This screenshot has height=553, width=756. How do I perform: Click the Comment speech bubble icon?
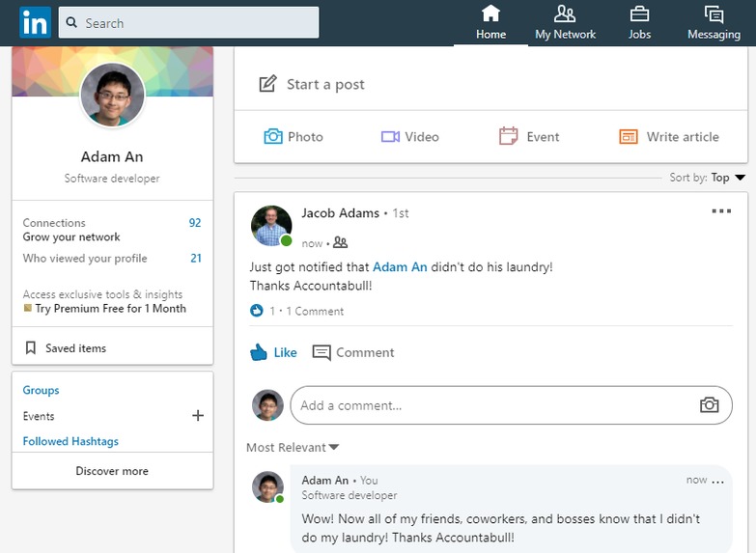322,352
